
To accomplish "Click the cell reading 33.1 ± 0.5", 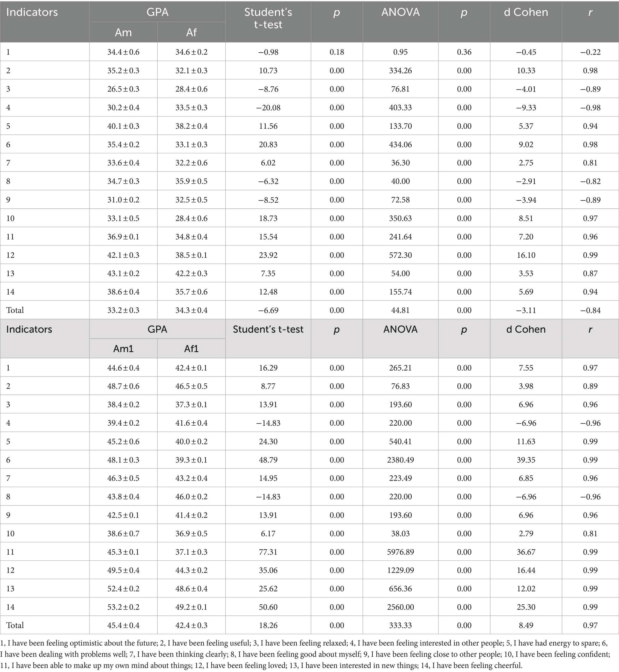I will (123, 218).
